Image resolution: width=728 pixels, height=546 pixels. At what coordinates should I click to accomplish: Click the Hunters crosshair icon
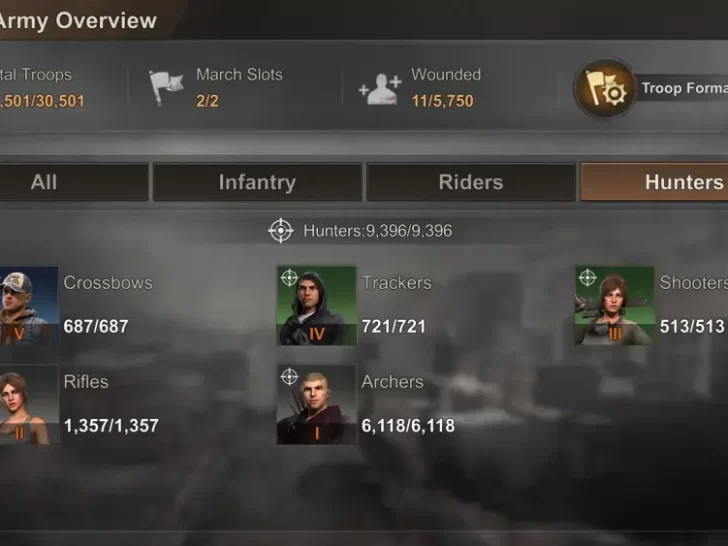pyautogui.click(x=281, y=230)
